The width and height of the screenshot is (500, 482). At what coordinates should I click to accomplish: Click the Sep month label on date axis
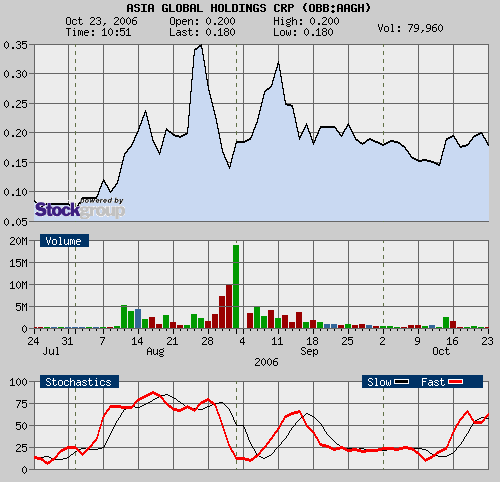tap(309, 351)
